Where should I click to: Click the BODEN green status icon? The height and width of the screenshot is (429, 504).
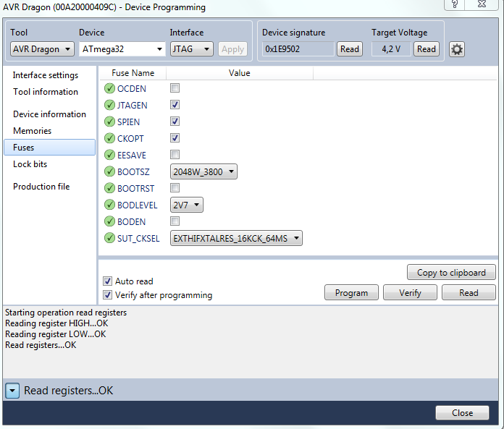click(109, 221)
